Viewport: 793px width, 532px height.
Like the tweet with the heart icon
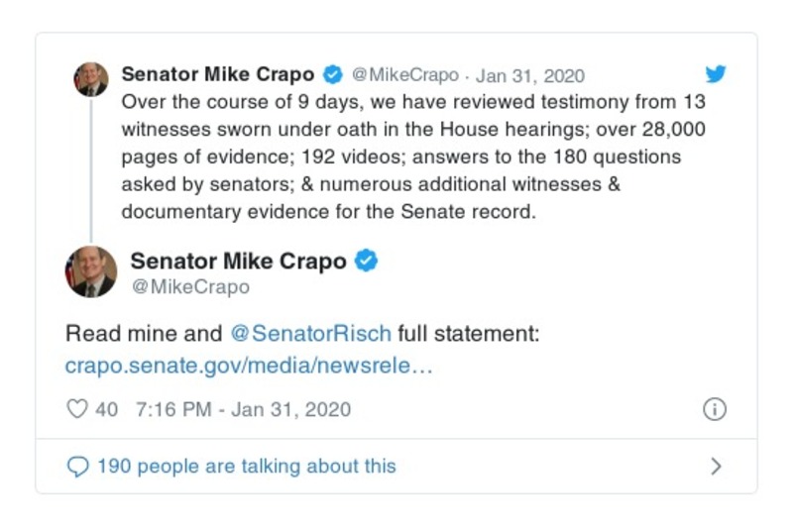coord(77,409)
